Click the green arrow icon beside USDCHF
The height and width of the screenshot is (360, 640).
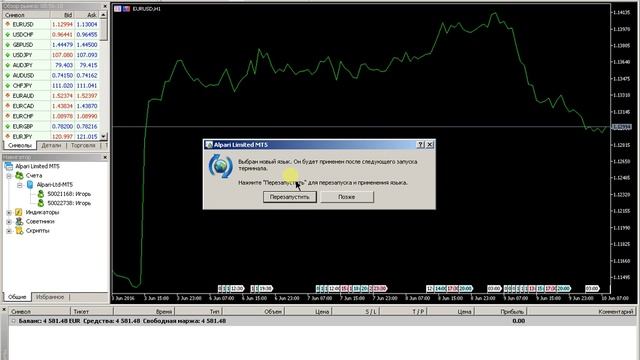pos(7,35)
